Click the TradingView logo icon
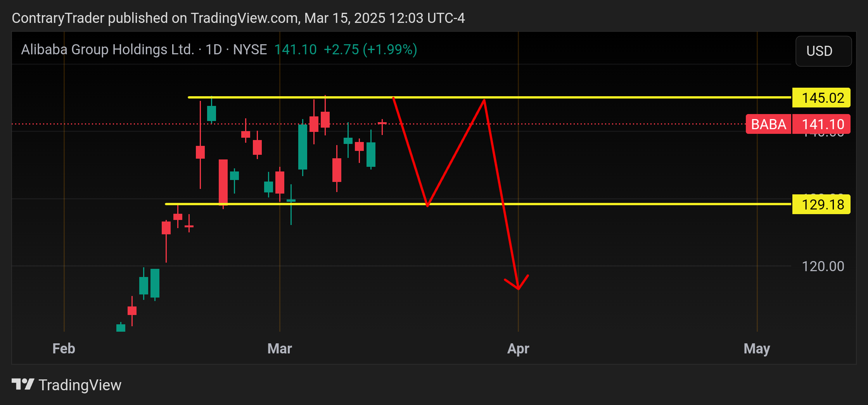This screenshot has width=868, height=405. coord(23,384)
